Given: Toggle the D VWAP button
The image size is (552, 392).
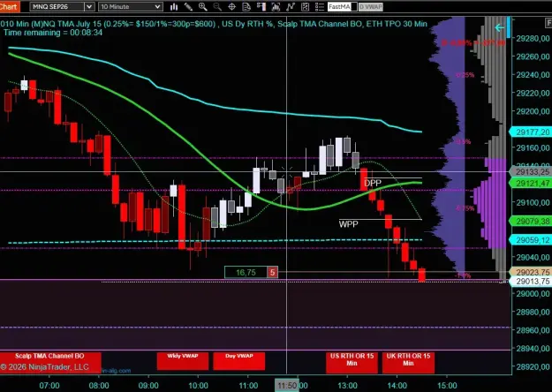Looking at the screenshot, I should pyautogui.click(x=371, y=6).
